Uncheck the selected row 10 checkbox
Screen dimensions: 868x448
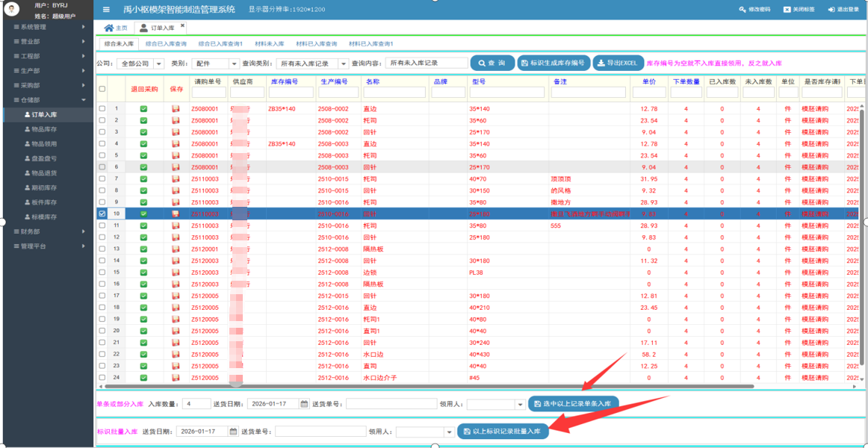point(102,214)
